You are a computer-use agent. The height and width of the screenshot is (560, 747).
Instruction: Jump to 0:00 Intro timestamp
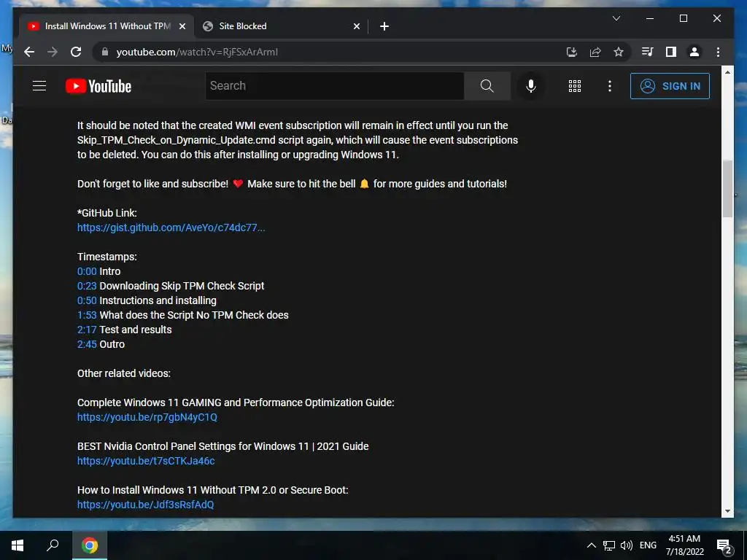pyautogui.click(x=87, y=271)
